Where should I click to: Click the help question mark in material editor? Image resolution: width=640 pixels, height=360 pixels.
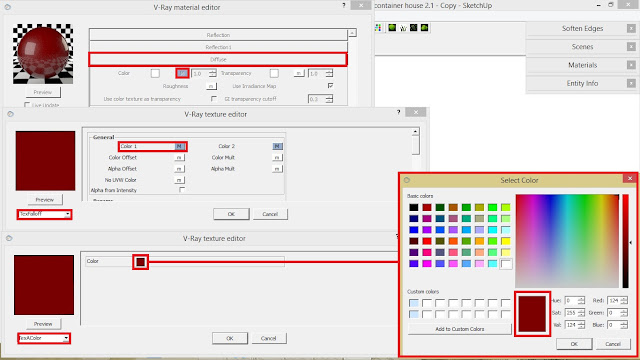344,5
